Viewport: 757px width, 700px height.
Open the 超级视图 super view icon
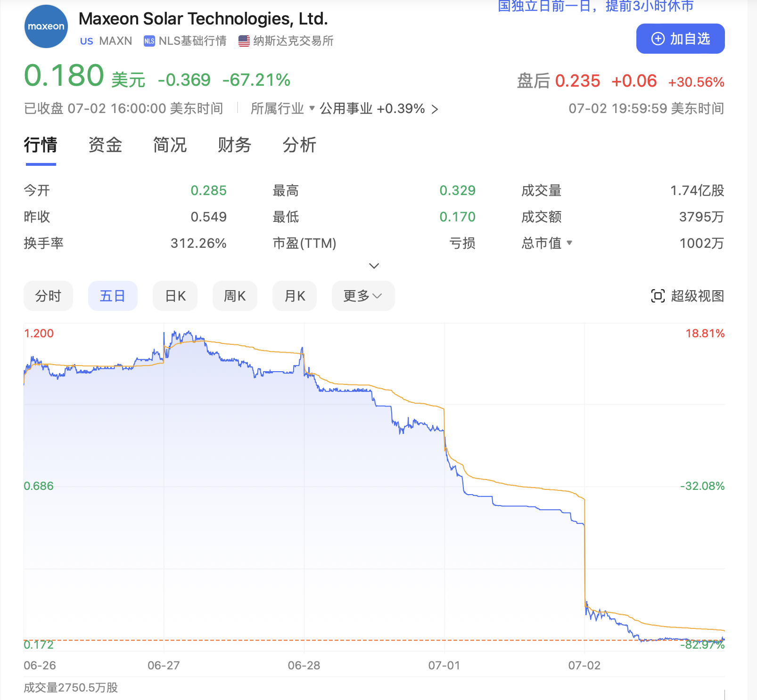pyautogui.click(x=658, y=296)
